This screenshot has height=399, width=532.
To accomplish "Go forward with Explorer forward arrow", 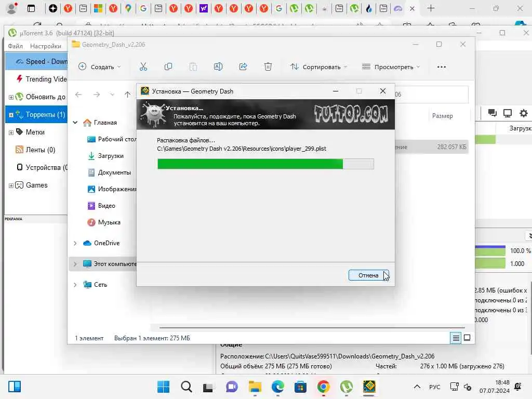I will click(97, 95).
